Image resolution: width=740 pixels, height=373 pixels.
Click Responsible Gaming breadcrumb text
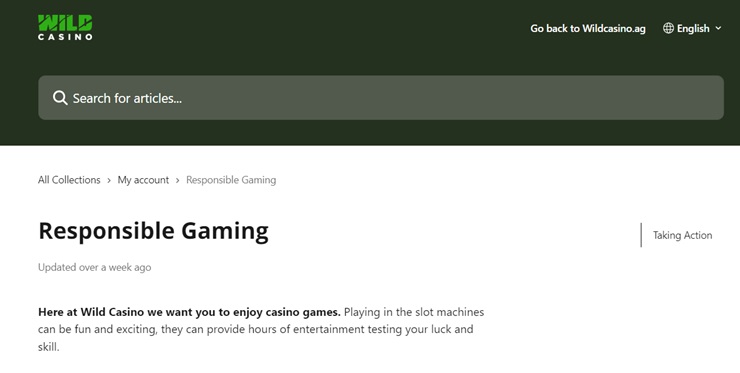click(x=231, y=180)
